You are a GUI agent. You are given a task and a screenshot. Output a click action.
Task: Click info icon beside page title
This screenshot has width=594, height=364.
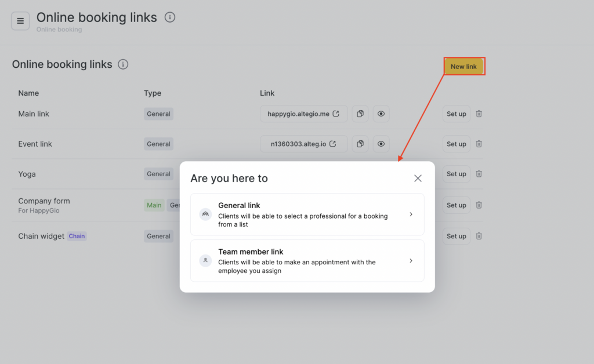pos(169,17)
